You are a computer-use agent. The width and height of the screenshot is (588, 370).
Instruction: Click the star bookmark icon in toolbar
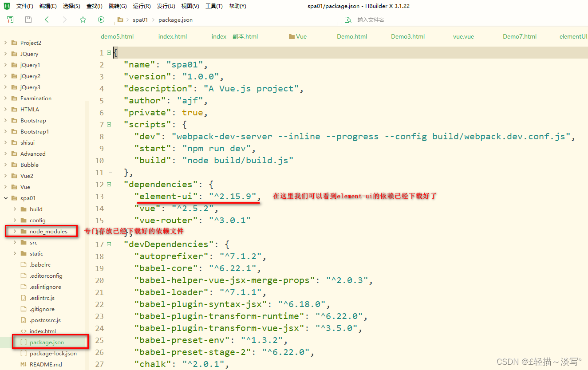[83, 20]
